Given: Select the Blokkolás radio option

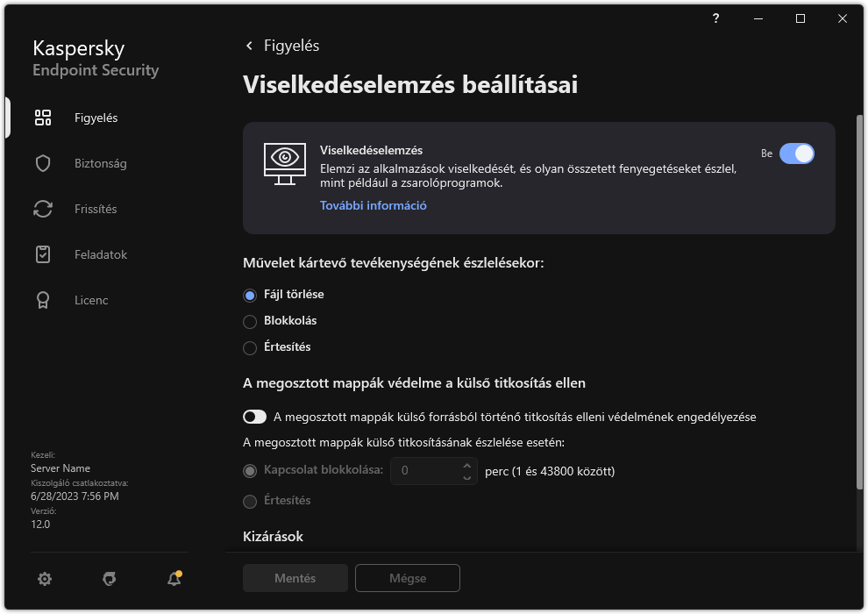Looking at the screenshot, I should (249, 321).
